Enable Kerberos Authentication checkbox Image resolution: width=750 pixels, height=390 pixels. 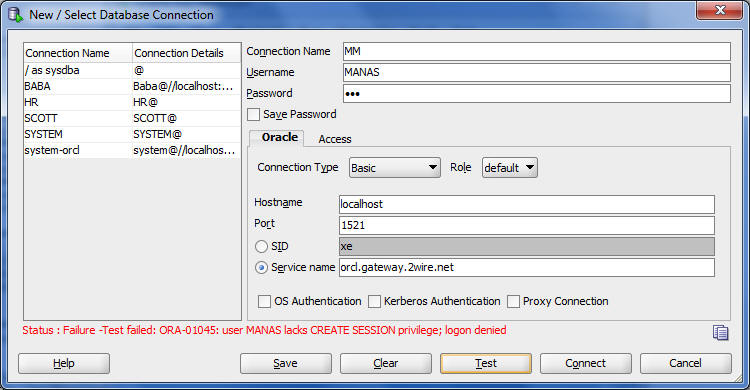click(x=375, y=301)
